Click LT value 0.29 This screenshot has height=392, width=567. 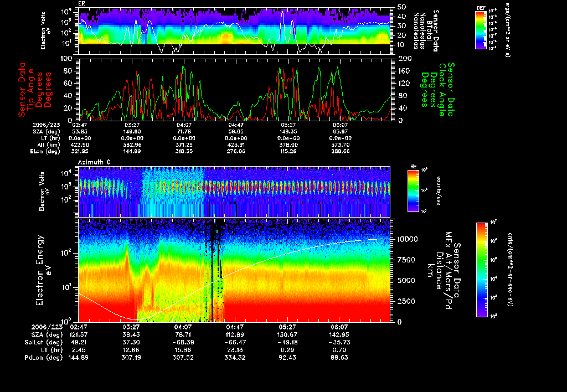[287, 350]
